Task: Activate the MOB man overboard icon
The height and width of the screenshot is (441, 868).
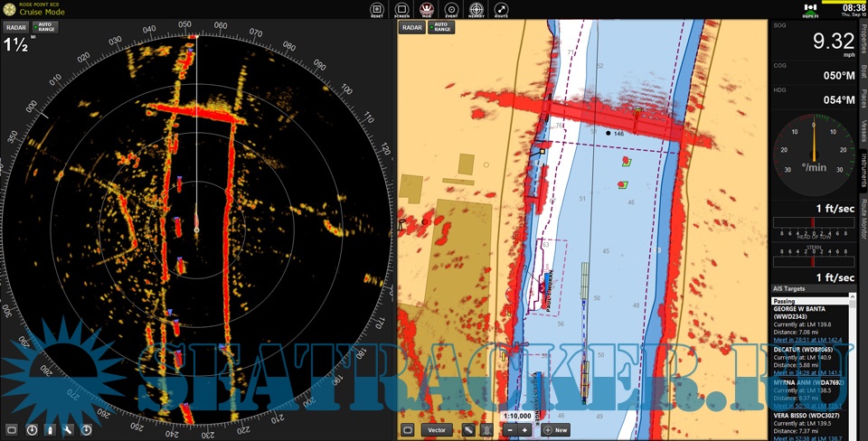Action: [x=426, y=10]
